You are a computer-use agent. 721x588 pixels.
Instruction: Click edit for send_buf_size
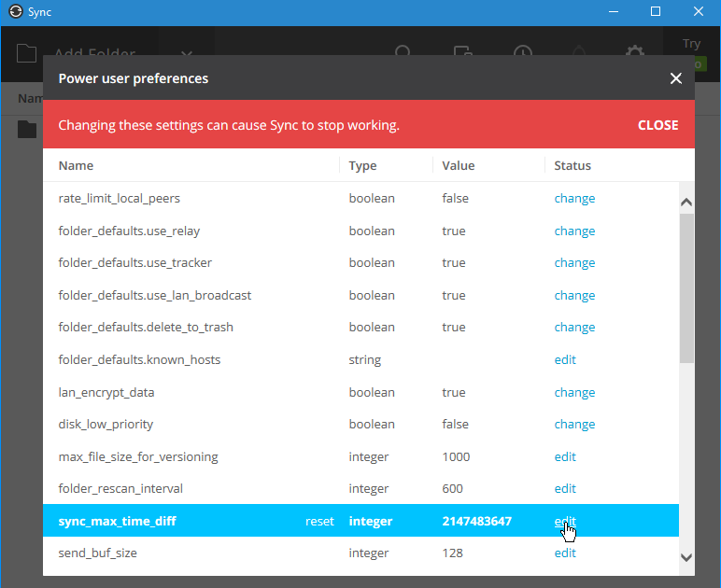tap(565, 553)
